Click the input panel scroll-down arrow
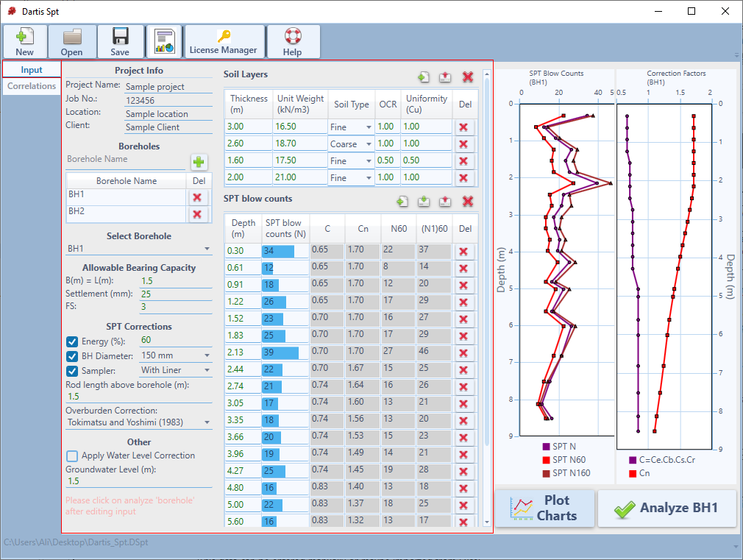The image size is (743, 560). pyautogui.click(x=487, y=522)
